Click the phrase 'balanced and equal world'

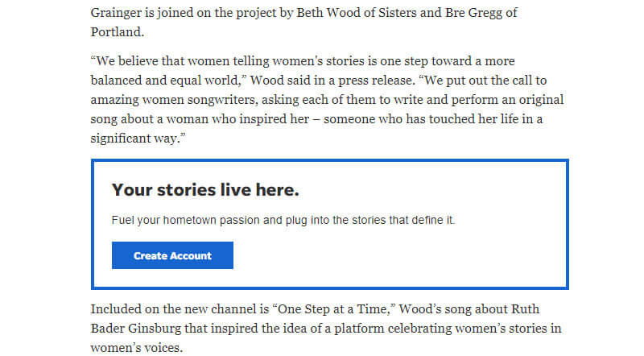[165, 81]
